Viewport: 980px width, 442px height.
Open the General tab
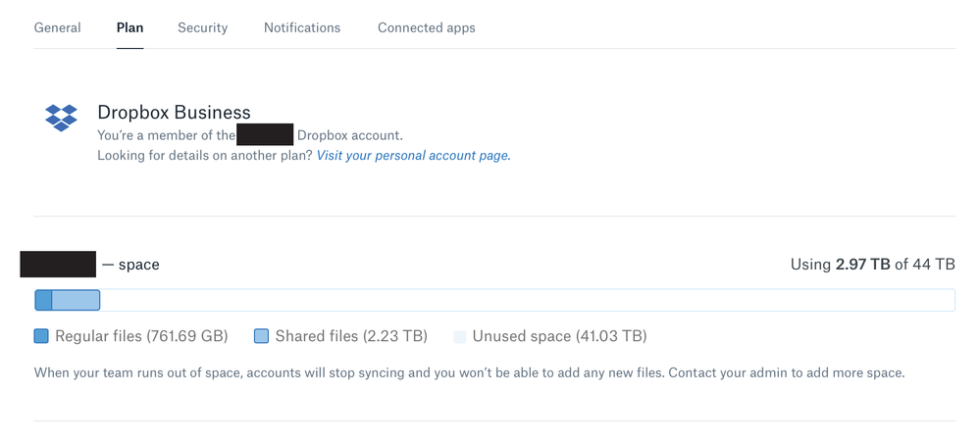coord(58,27)
